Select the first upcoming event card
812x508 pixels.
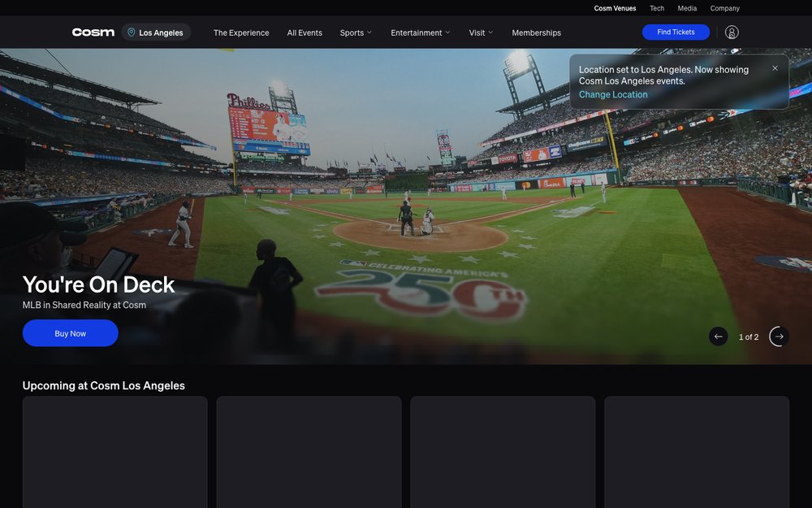[x=115, y=452]
